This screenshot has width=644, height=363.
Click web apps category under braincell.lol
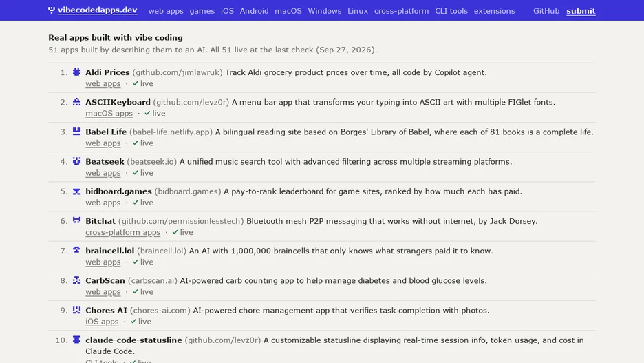click(103, 262)
